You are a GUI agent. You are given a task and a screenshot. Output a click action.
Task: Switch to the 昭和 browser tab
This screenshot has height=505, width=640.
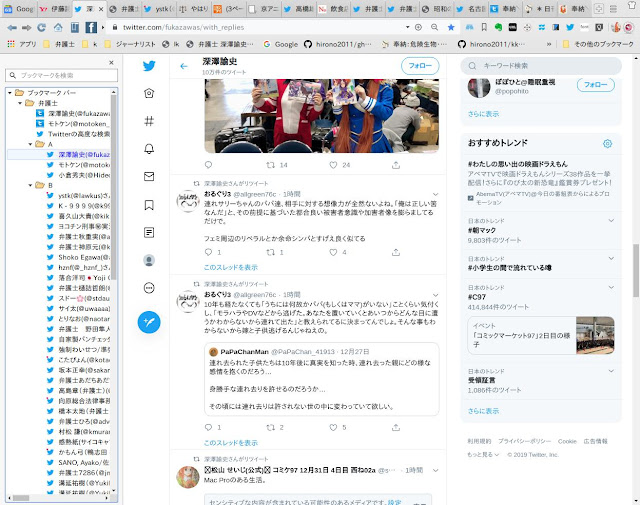436,9
